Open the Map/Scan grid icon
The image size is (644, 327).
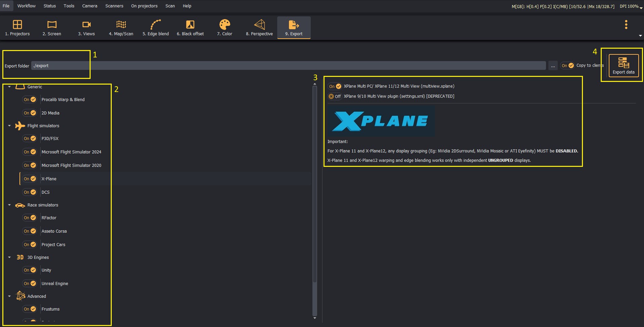(x=121, y=25)
